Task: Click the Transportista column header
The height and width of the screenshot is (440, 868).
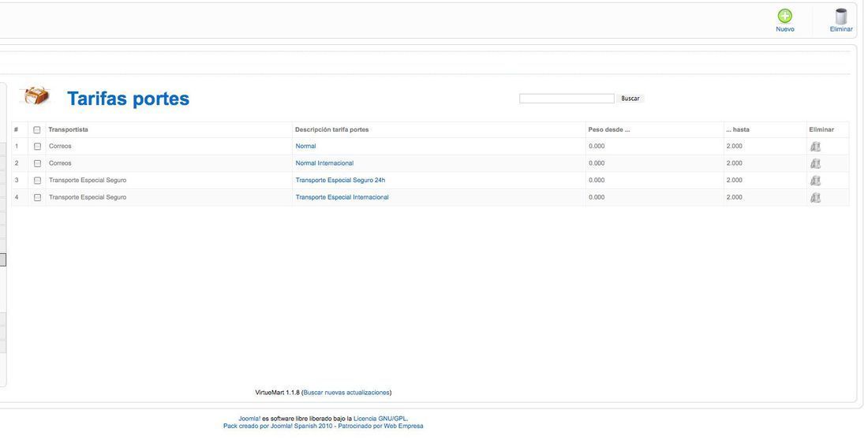Action: [68, 129]
